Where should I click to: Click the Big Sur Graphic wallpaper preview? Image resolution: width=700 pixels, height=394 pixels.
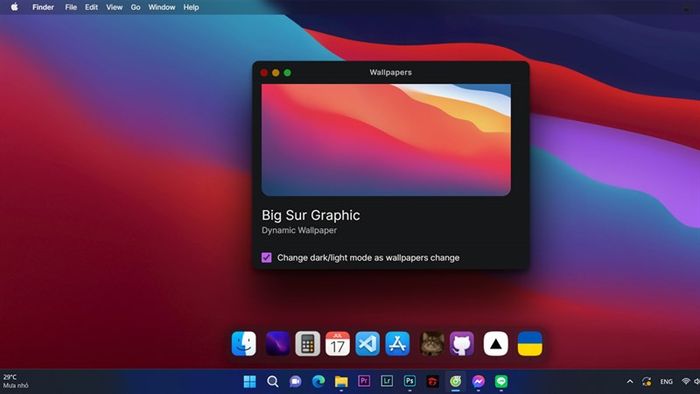386,140
